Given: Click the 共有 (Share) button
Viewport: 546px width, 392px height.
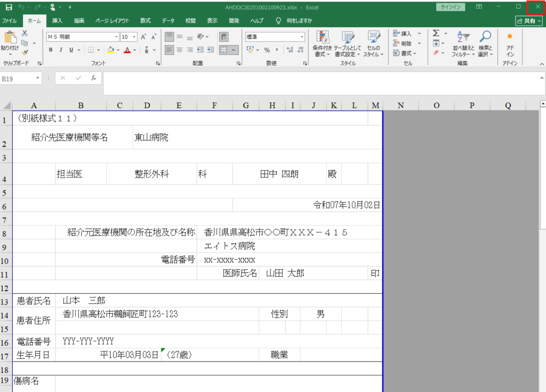Looking at the screenshot, I should (x=529, y=21).
